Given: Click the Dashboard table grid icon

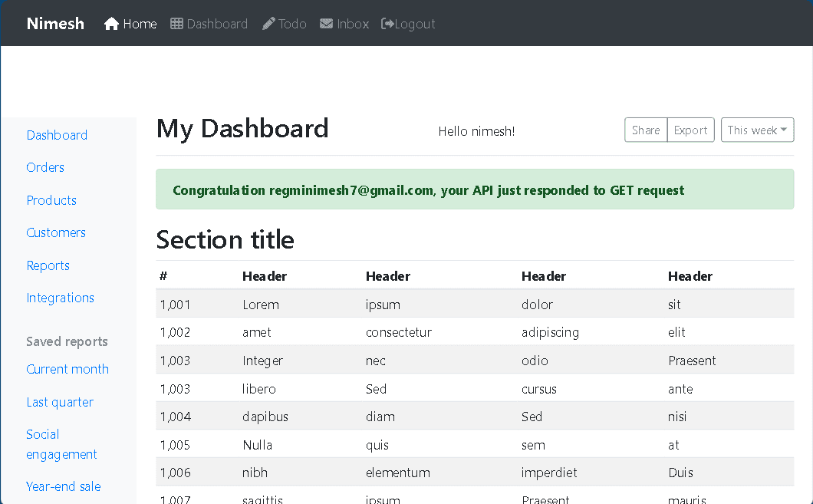Looking at the screenshot, I should 177,24.
